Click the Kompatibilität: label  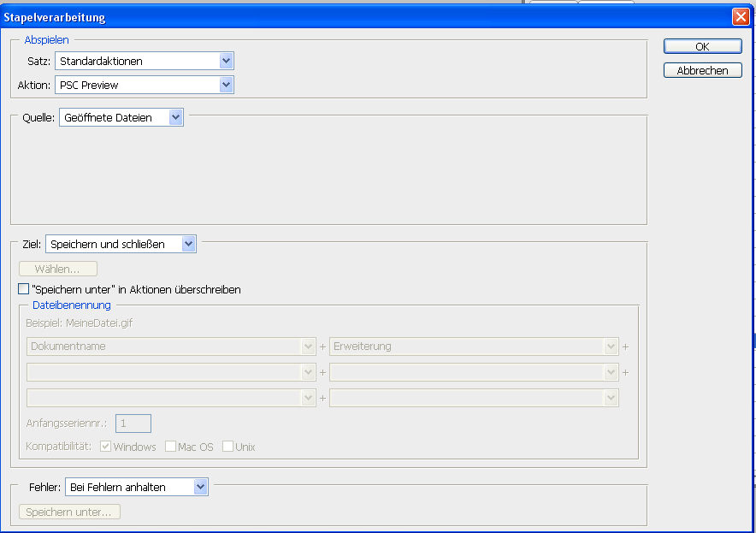click(x=58, y=447)
